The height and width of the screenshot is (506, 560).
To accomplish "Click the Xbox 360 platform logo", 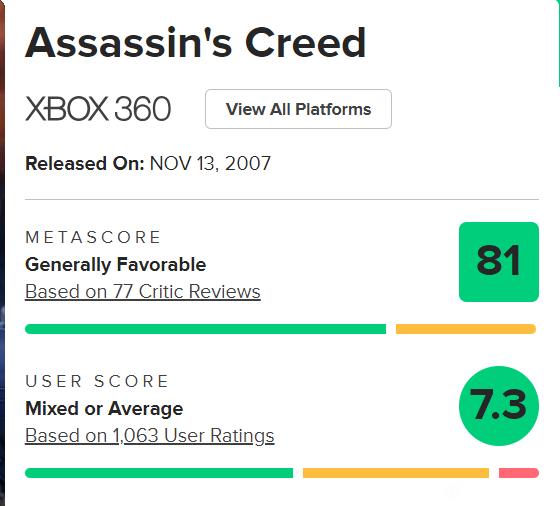I will (x=98, y=109).
